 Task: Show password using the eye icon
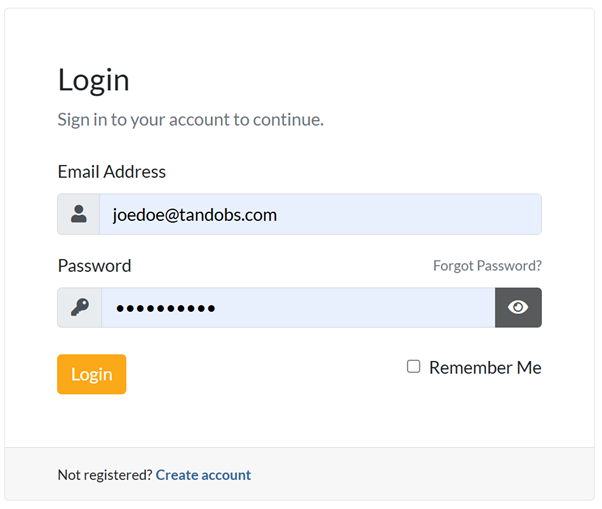[x=518, y=307]
